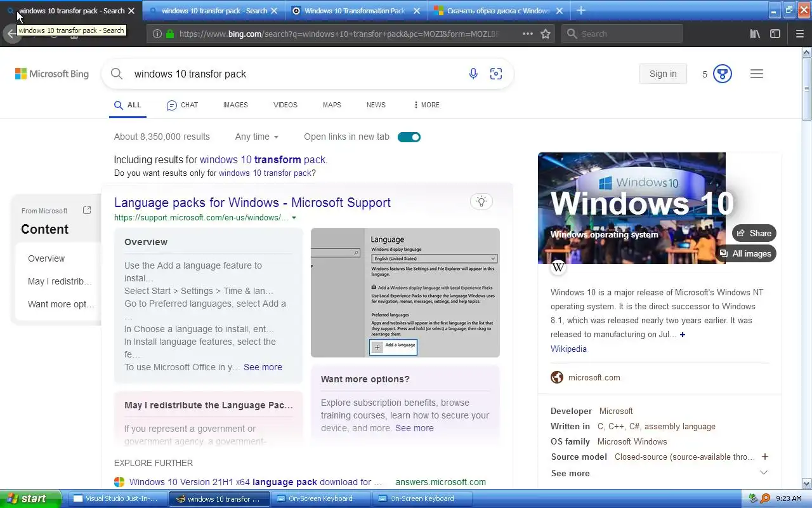
Task: Click See more in Want more options
Action: click(x=414, y=428)
